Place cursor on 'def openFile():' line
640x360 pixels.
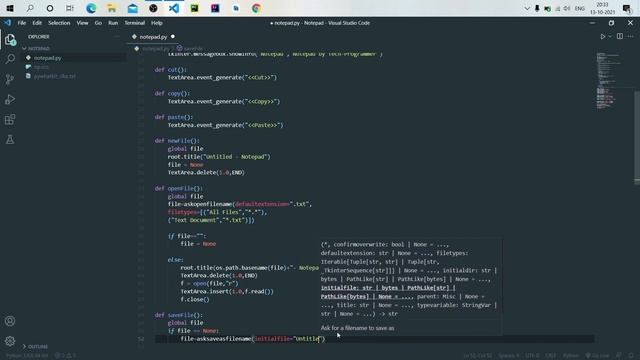[x=179, y=189]
